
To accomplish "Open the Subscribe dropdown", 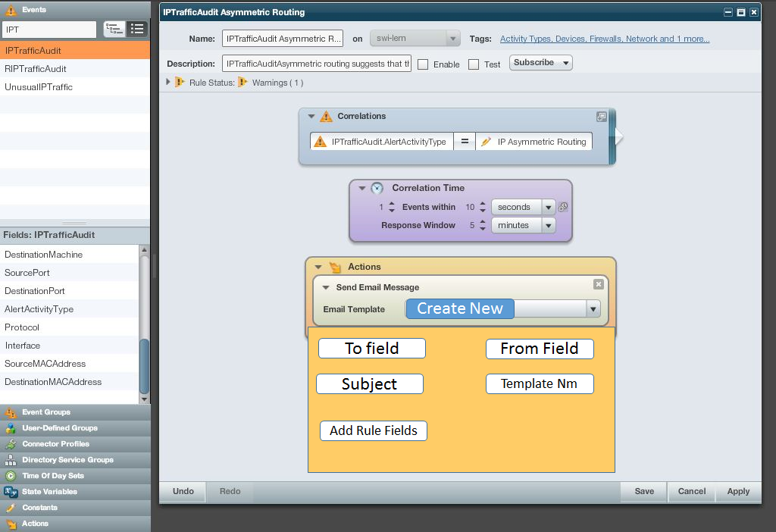I will coord(541,62).
